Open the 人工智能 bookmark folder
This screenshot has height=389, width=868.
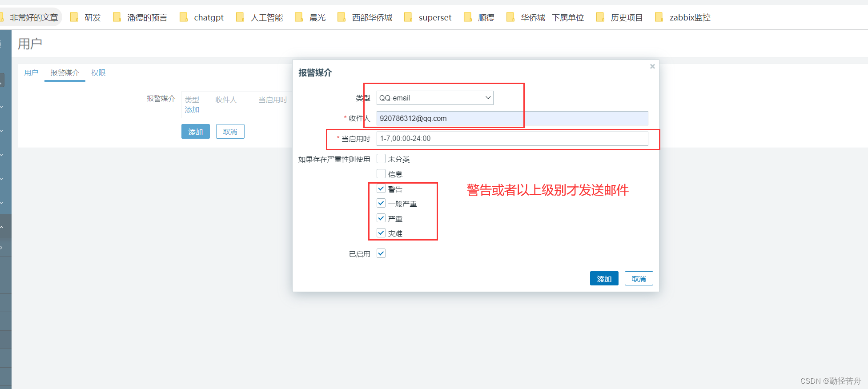point(260,17)
